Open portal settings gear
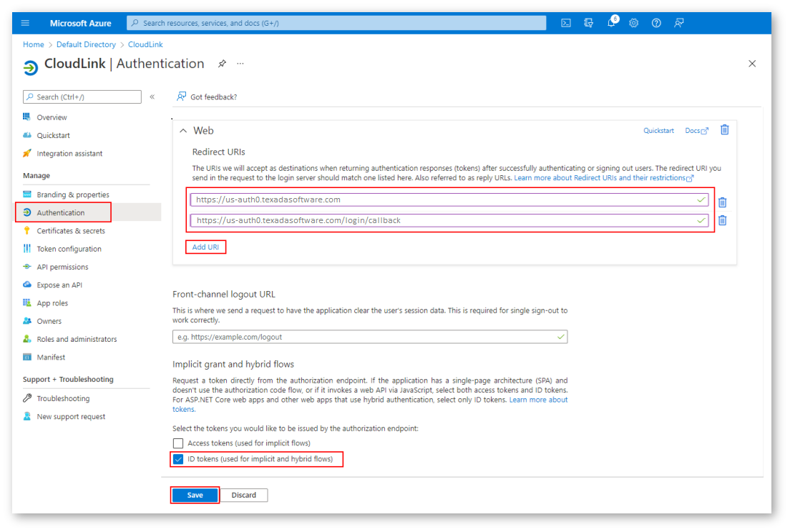The height and width of the screenshot is (532, 790). tap(634, 23)
